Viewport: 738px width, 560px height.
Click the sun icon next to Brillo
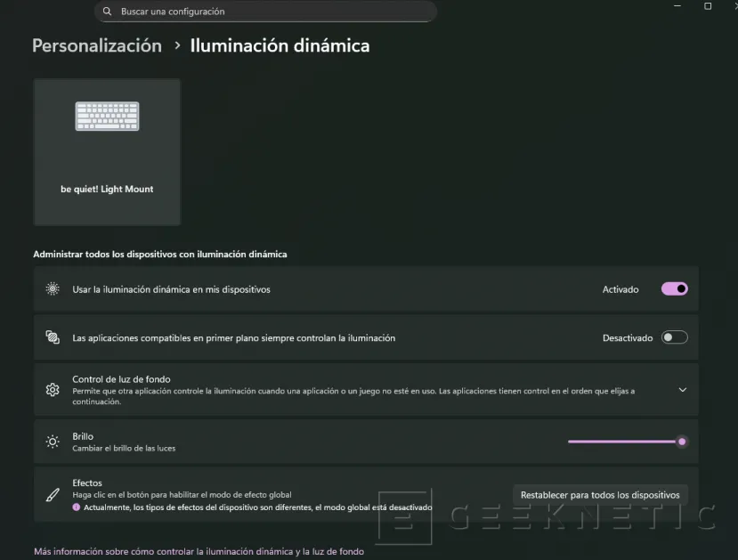(x=53, y=442)
